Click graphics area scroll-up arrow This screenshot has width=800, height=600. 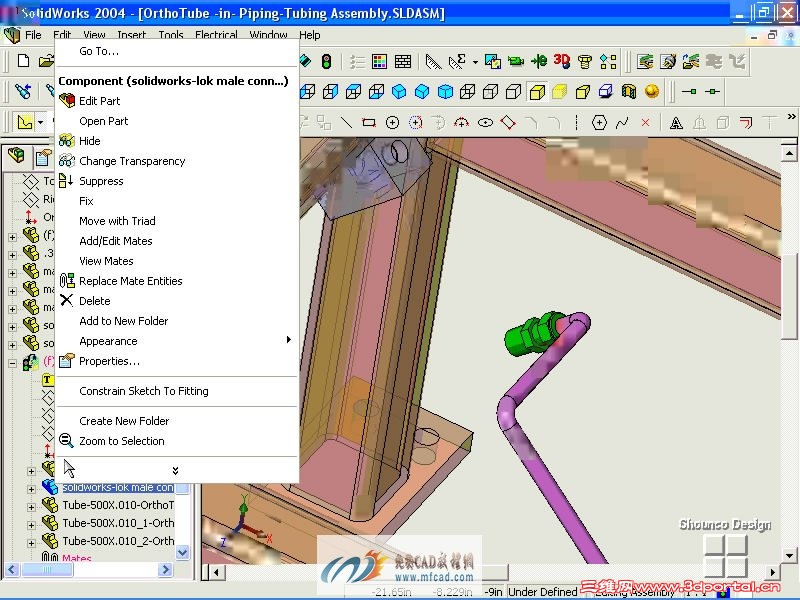(x=789, y=153)
